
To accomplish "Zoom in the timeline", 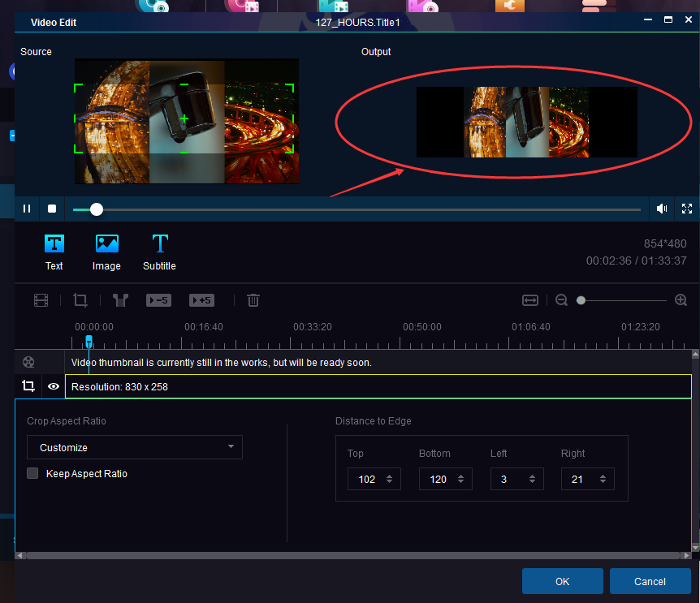I will (x=681, y=300).
